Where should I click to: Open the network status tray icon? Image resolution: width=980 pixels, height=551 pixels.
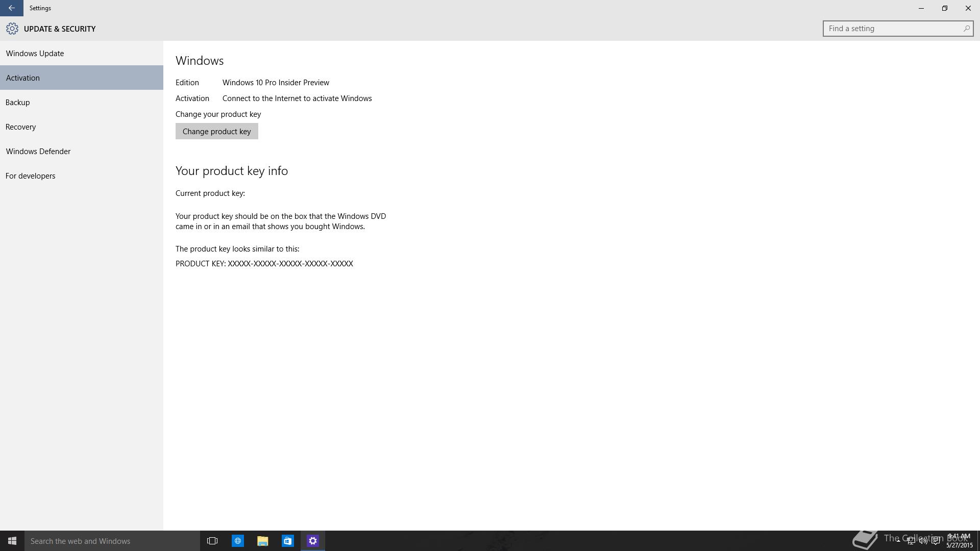[x=911, y=541]
